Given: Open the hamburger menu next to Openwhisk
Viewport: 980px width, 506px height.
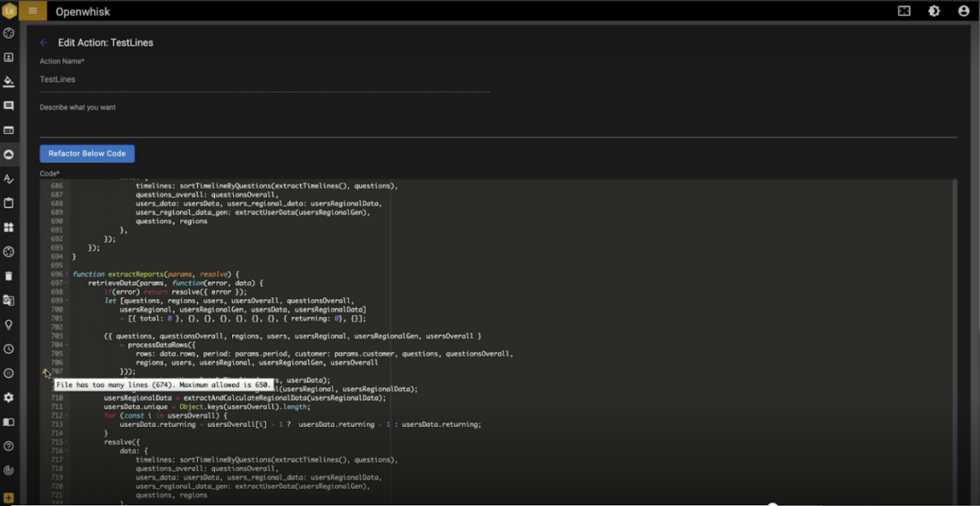Looking at the screenshot, I should tap(33, 10).
